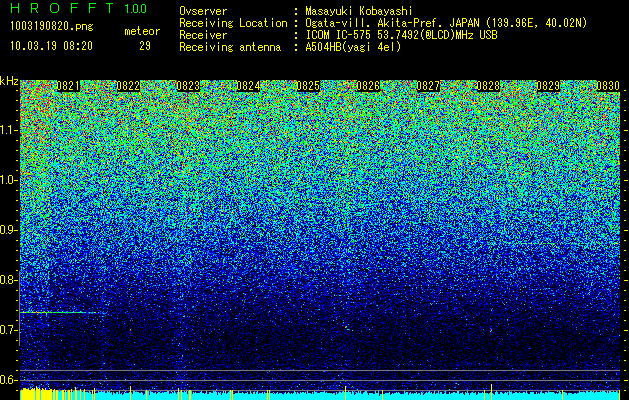Click the 1.0 frequency axis label
The image size is (629, 400).
(x=9, y=181)
